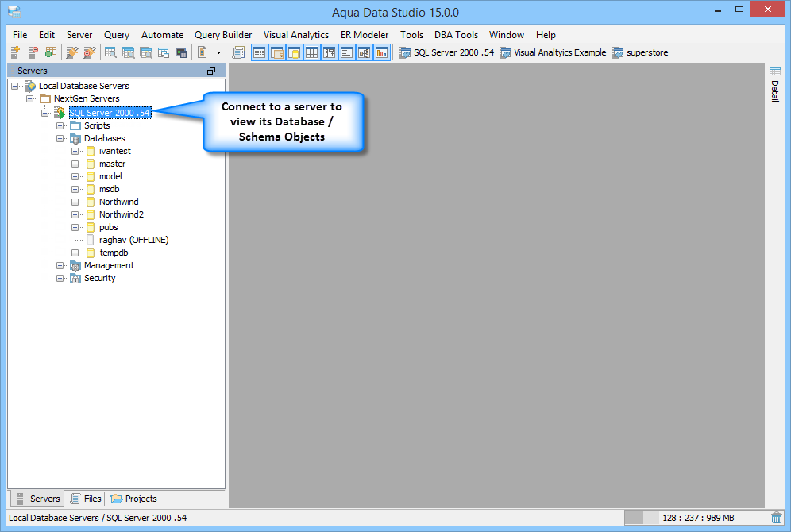Toggle the yellow database panel icon
The image size is (791, 532).
[294, 52]
